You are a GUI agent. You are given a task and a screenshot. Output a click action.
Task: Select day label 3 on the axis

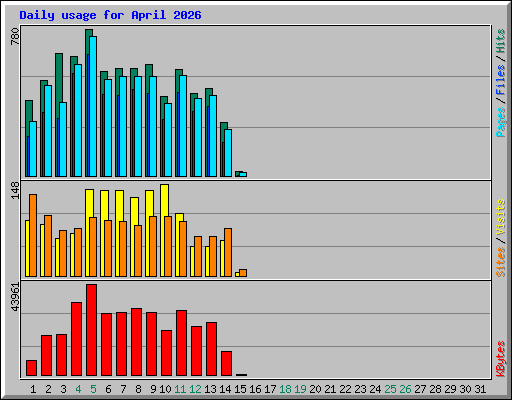63,389
